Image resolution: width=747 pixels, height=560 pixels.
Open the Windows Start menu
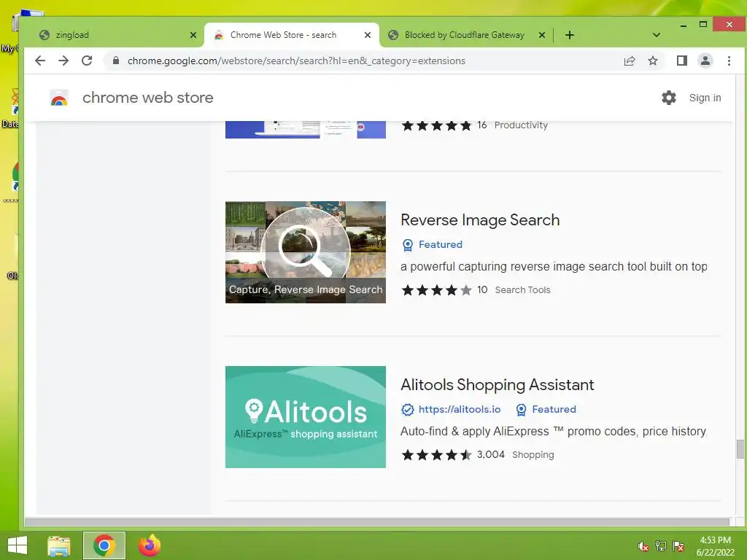(18, 545)
